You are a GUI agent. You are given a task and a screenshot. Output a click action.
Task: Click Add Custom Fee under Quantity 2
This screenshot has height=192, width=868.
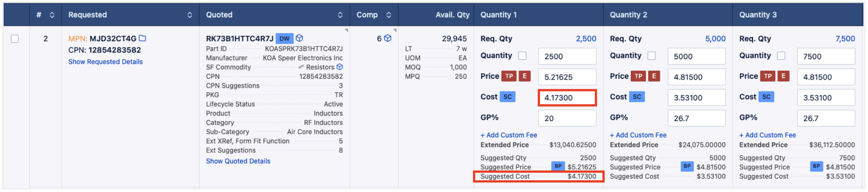[638, 135]
